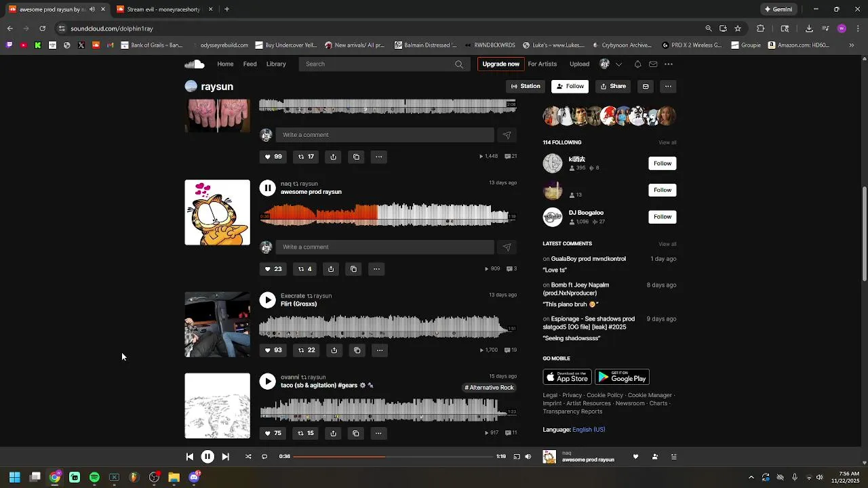The width and height of the screenshot is (868, 488).
Task: Like the taco track with 75 likes
Action: click(x=273, y=433)
